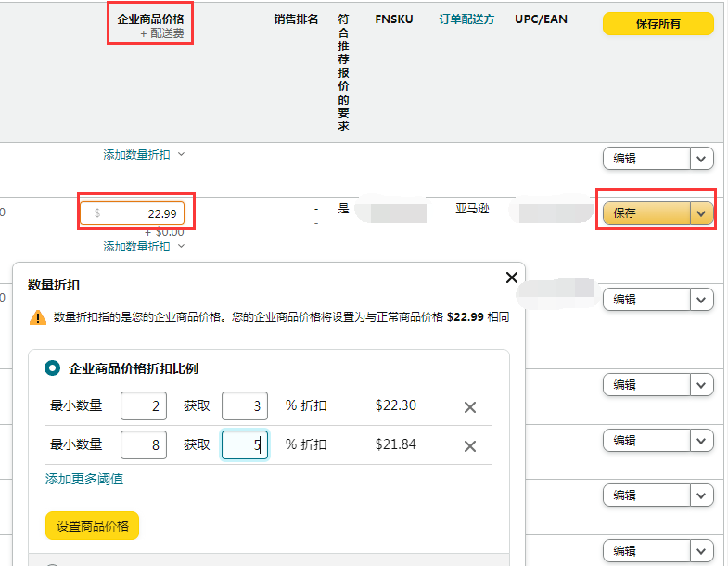Click the 添加更多阈值 link
The height and width of the screenshot is (566, 728).
pos(84,479)
